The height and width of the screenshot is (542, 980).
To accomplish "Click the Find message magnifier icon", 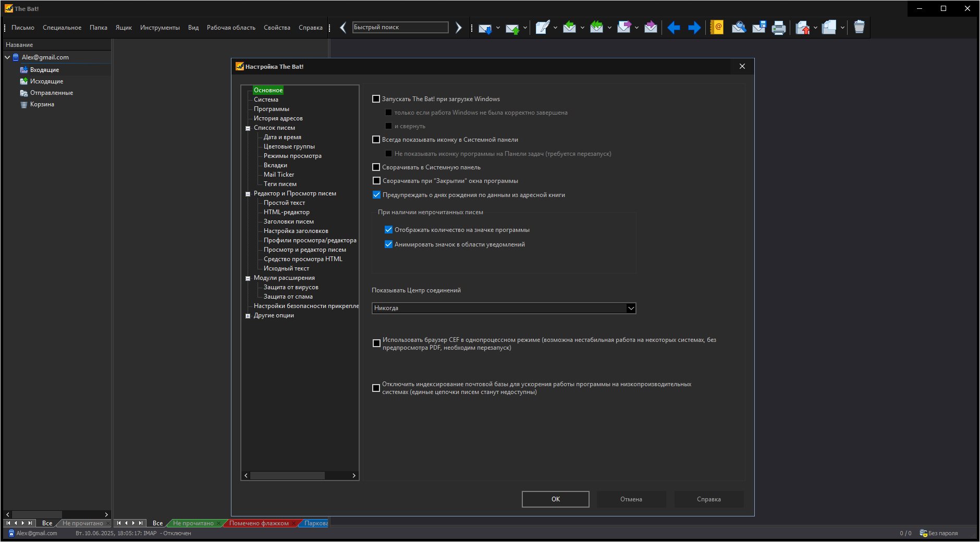I will 738,27.
